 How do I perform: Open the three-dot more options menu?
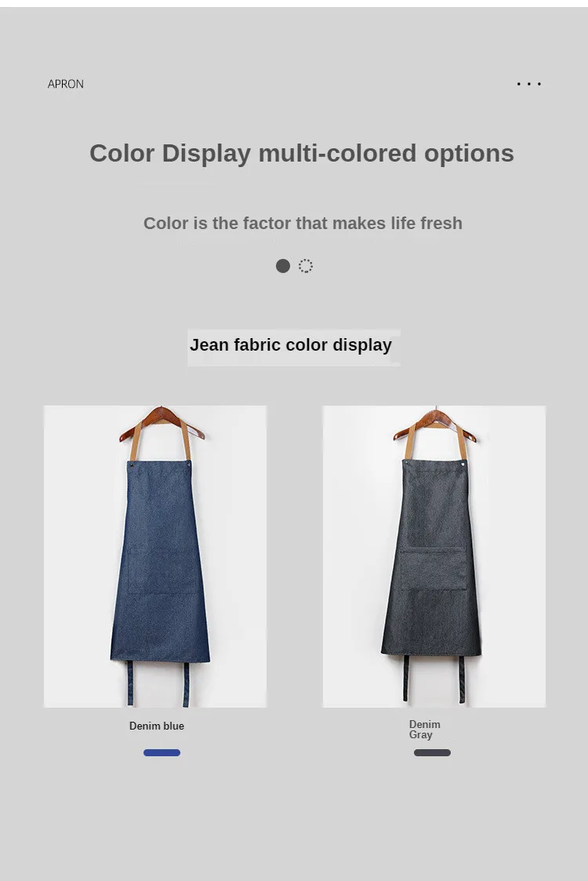point(529,84)
